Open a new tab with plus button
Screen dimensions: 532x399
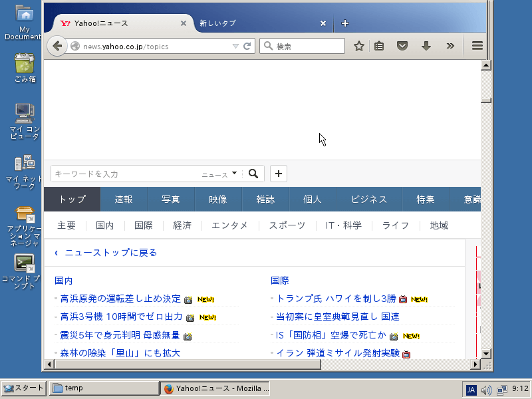pyautogui.click(x=345, y=23)
